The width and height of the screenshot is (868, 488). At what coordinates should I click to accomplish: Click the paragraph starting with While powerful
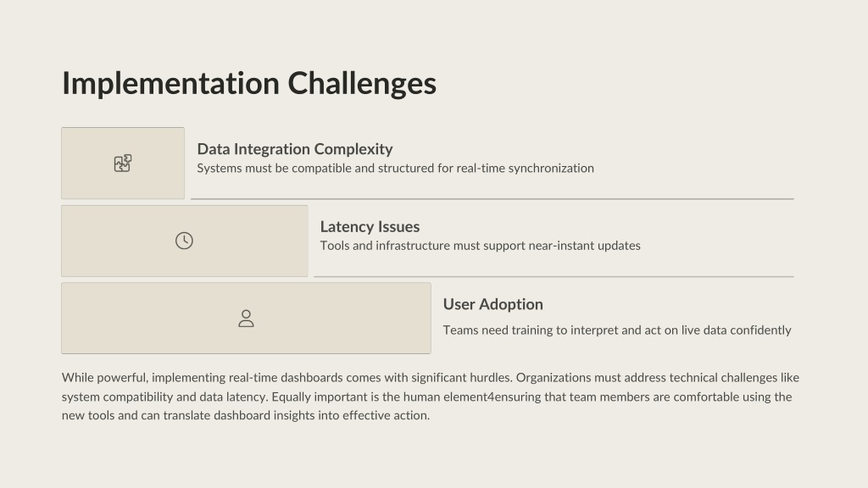pos(431,396)
